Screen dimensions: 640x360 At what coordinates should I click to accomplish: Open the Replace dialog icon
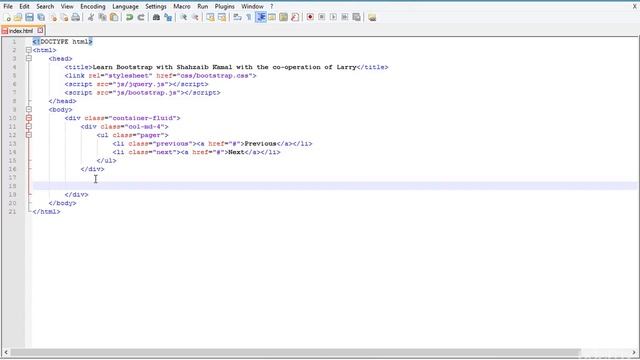(168, 17)
